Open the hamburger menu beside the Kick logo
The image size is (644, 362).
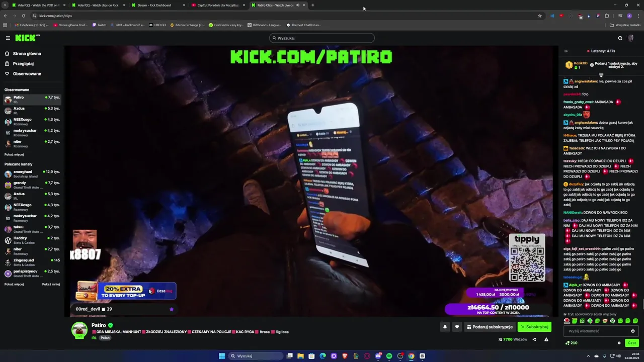pos(8,38)
